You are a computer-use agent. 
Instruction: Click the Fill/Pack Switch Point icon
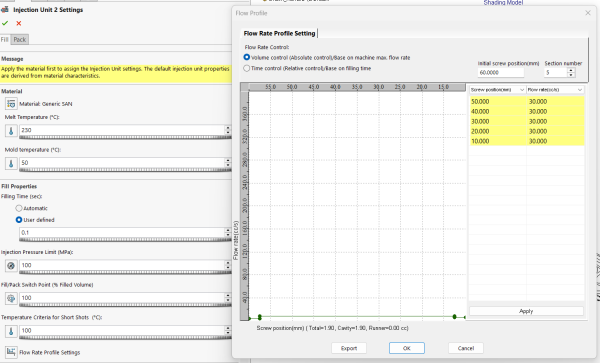point(11,298)
